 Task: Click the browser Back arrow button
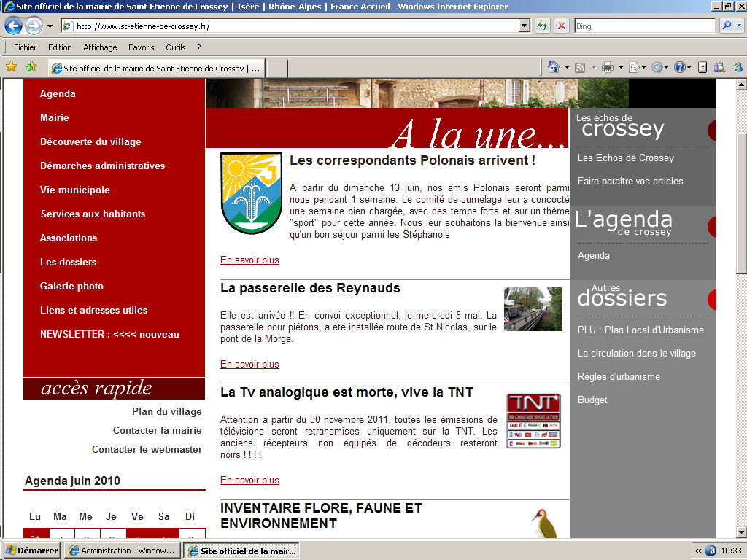[x=13, y=26]
